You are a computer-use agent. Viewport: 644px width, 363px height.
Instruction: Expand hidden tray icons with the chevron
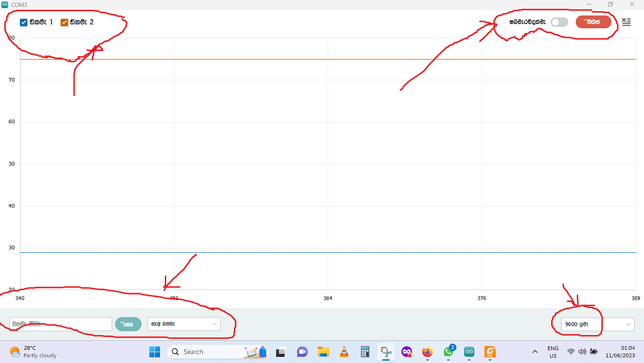(534, 351)
